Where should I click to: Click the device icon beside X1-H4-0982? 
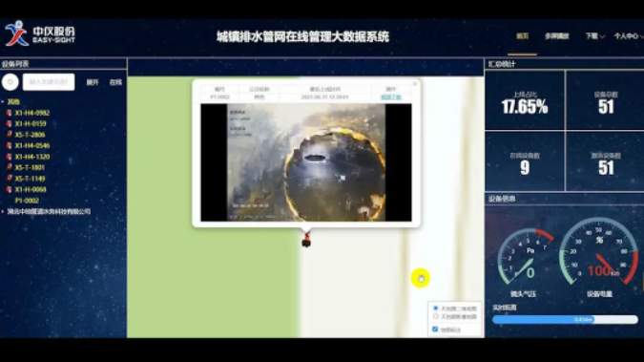(9, 113)
